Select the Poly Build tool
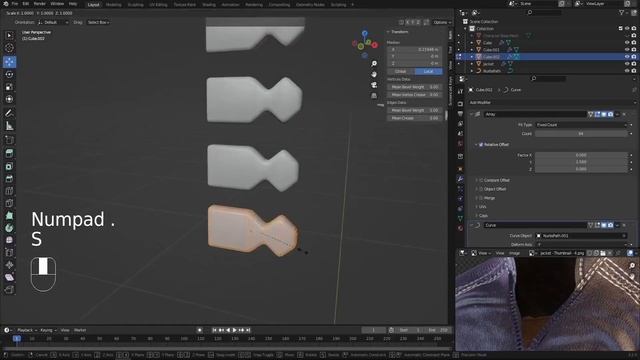 (x=9, y=216)
